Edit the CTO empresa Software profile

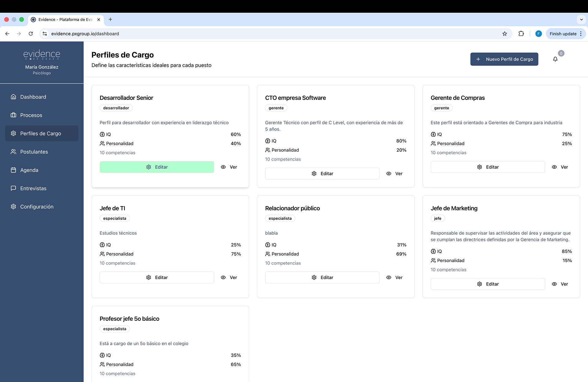click(x=322, y=174)
